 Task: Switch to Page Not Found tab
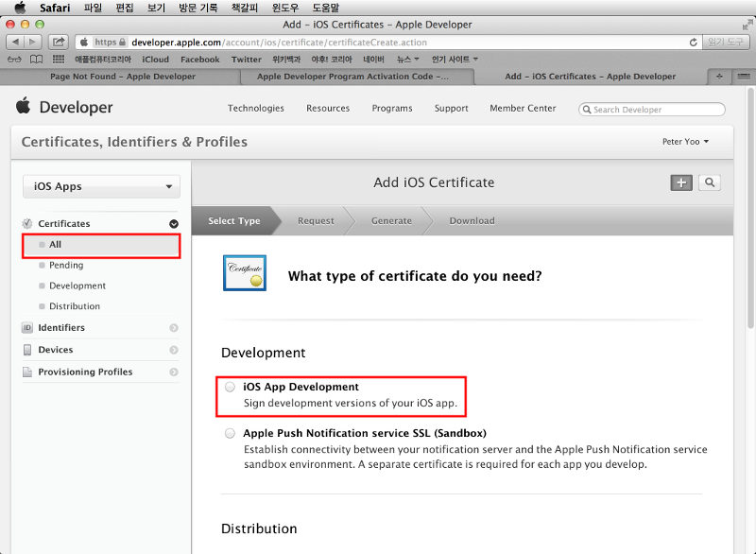pos(121,77)
